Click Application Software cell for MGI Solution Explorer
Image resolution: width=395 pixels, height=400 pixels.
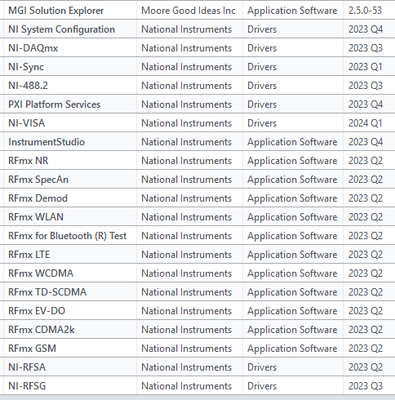pyautogui.click(x=292, y=10)
